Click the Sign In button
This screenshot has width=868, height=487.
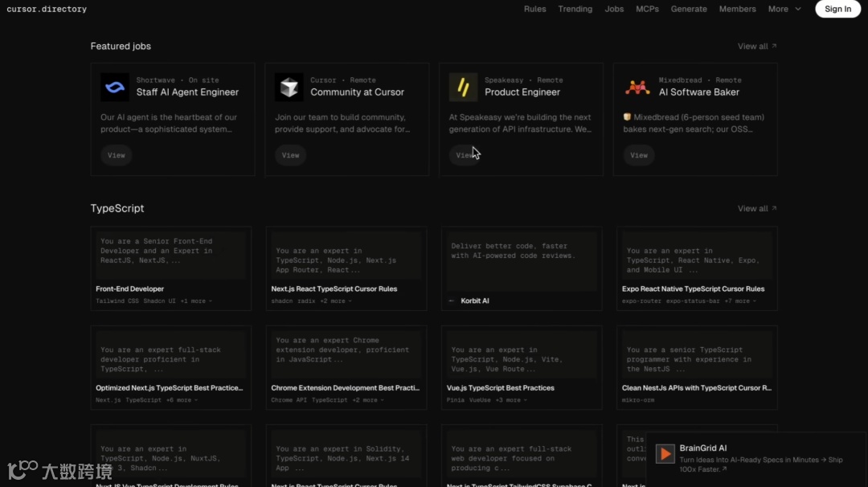click(837, 9)
